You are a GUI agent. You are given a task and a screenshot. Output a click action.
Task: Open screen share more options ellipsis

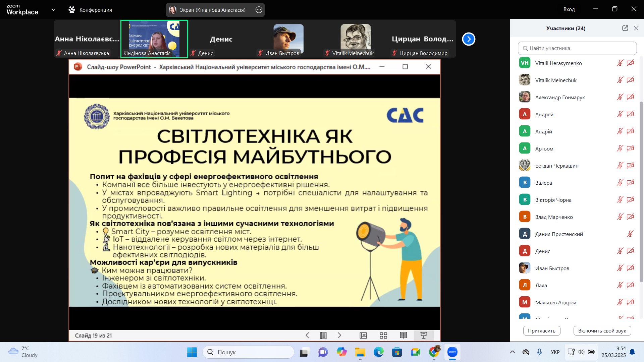point(259,10)
